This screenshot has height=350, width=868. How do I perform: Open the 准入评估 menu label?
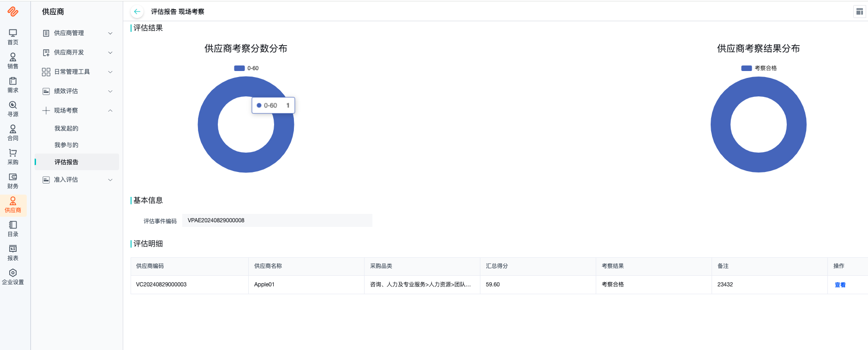[66, 180]
